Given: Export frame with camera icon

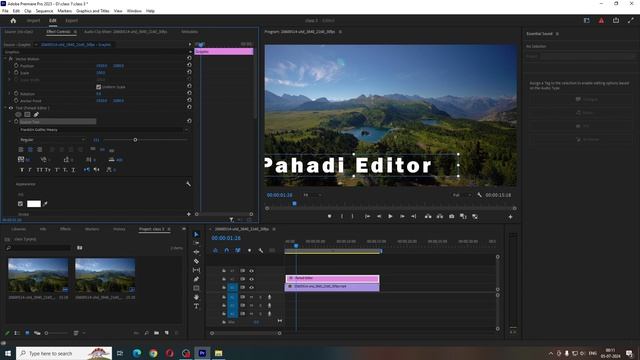Looking at the screenshot, I should pyautogui.click(x=451, y=216).
